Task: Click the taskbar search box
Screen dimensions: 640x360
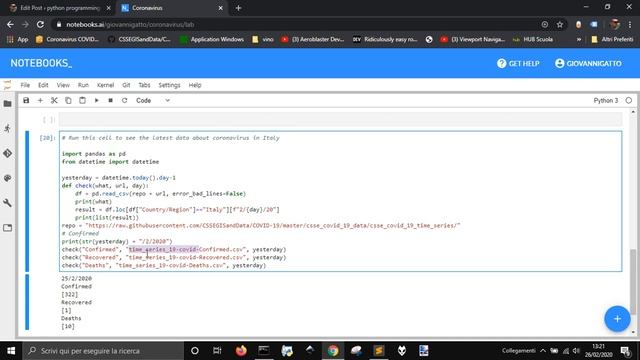Action: pos(103,351)
